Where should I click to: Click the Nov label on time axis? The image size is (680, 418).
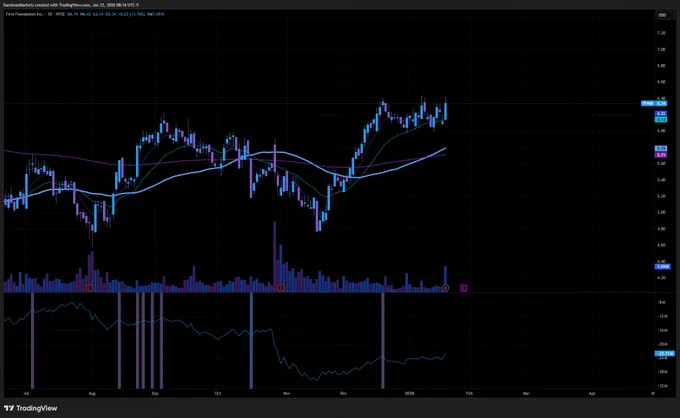click(x=286, y=394)
